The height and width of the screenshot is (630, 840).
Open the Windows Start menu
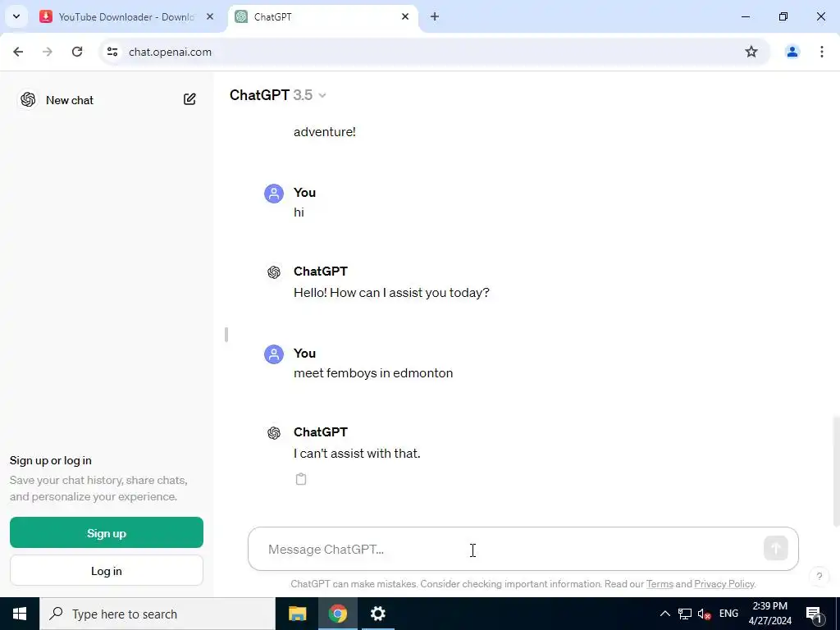tap(20, 614)
